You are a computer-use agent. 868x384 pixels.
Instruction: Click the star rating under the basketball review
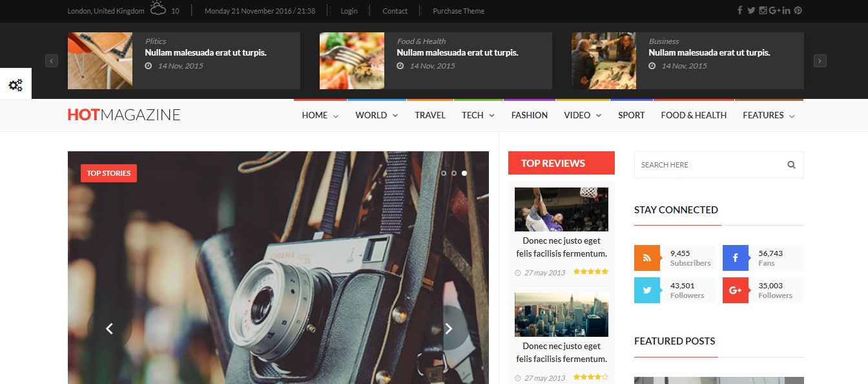(x=590, y=272)
